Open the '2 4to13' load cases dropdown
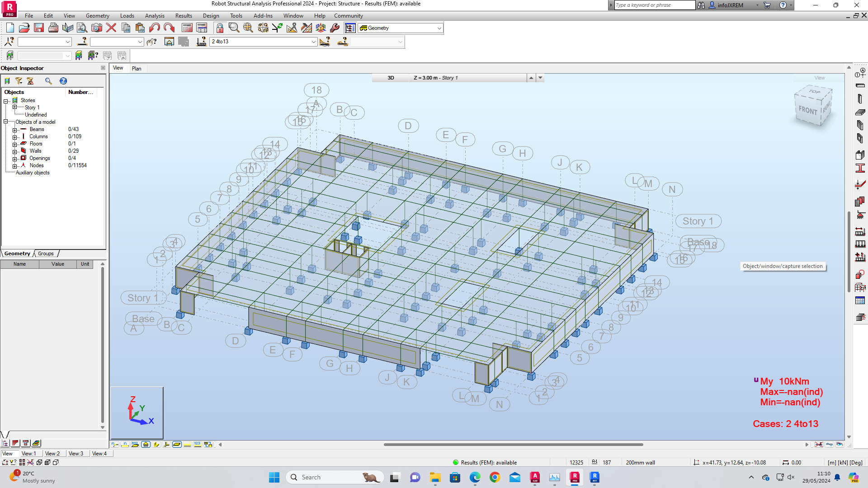The height and width of the screenshot is (488, 868). pyautogui.click(x=314, y=42)
